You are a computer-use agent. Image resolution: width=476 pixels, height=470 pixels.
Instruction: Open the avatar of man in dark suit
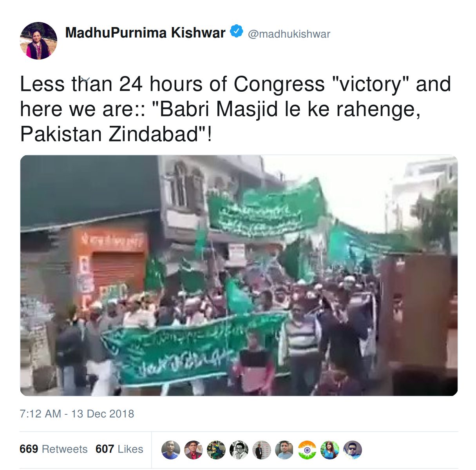tap(262, 450)
